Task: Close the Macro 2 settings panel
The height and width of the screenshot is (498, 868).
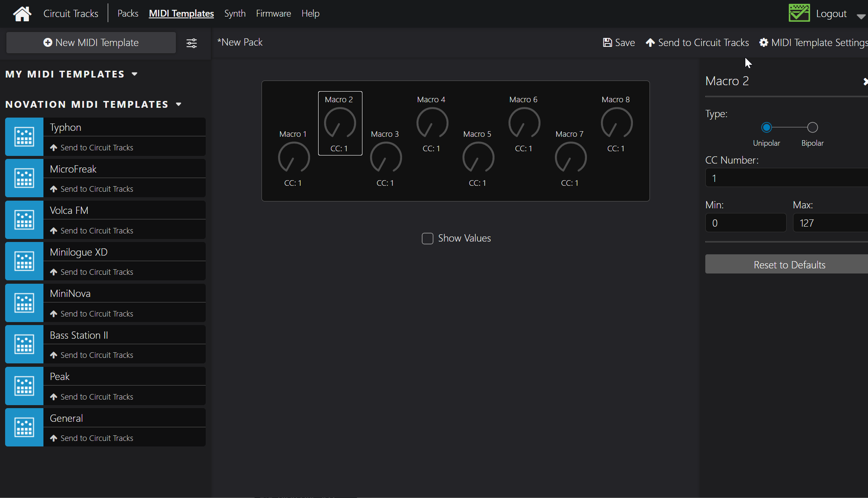Action: pyautogui.click(x=865, y=81)
